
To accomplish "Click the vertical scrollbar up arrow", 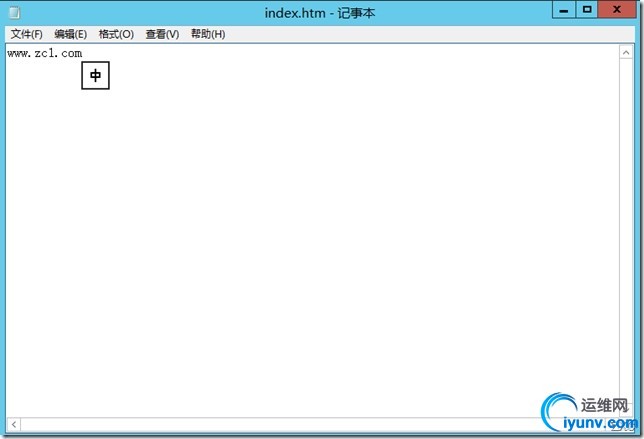I will [x=626, y=53].
